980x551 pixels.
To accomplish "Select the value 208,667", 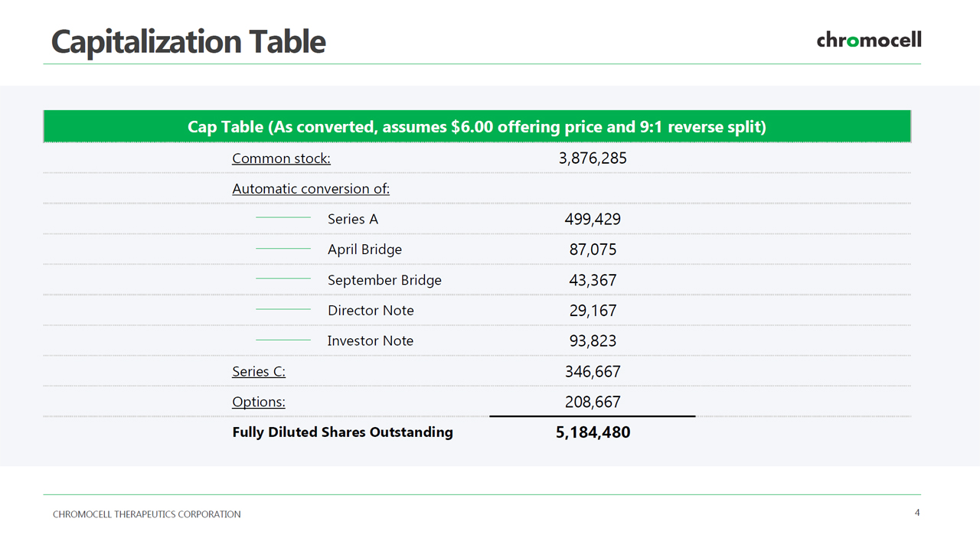I will point(593,402).
